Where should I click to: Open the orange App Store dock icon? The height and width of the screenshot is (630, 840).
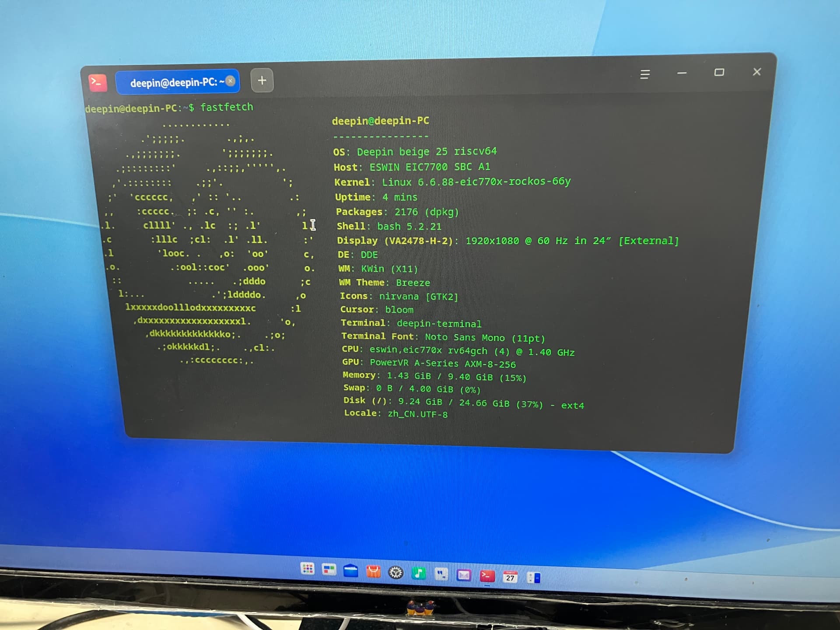[x=373, y=571]
